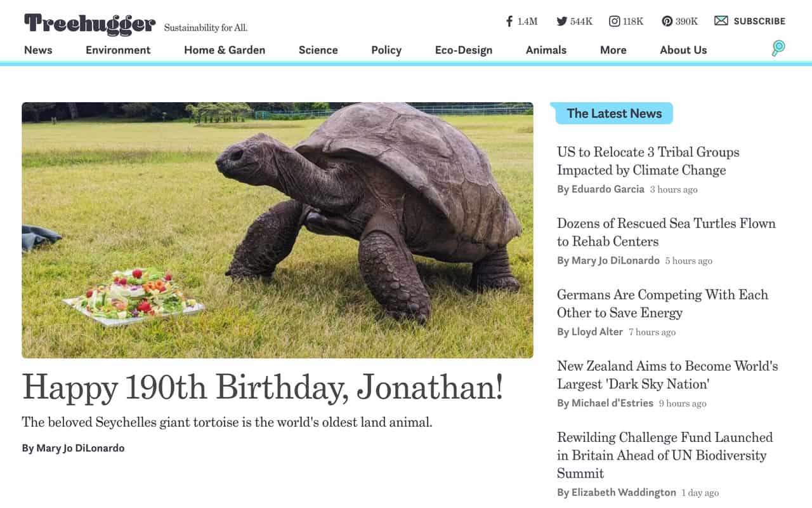The height and width of the screenshot is (508, 812).
Task: Open the Rescued Sea Turtles article
Action: pos(666,232)
